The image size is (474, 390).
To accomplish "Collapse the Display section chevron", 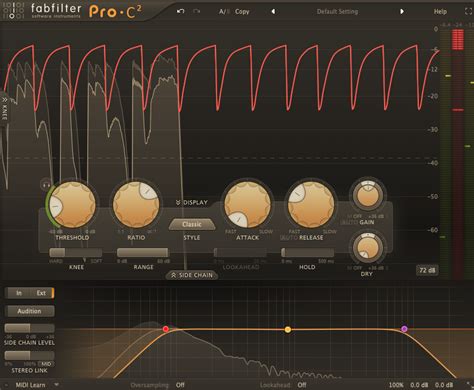I will click(x=192, y=202).
